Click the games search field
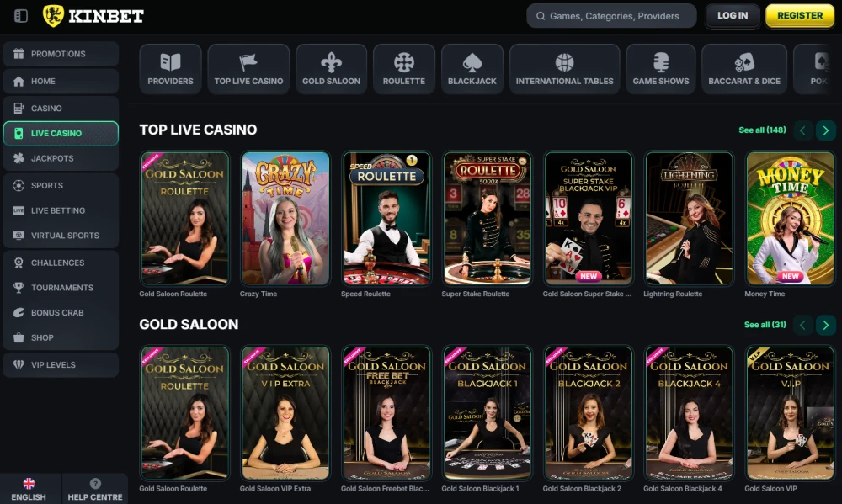The height and width of the screenshot is (504, 842). [x=612, y=15]
